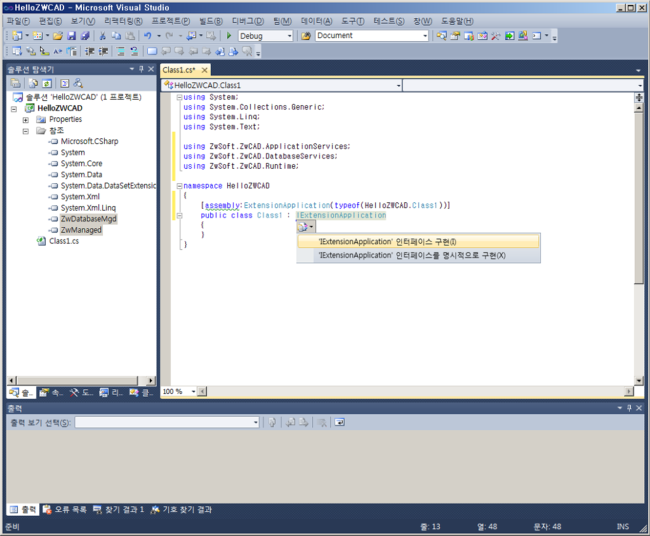Toggle word wrap in the Output pane

click(x=340, y=422)
